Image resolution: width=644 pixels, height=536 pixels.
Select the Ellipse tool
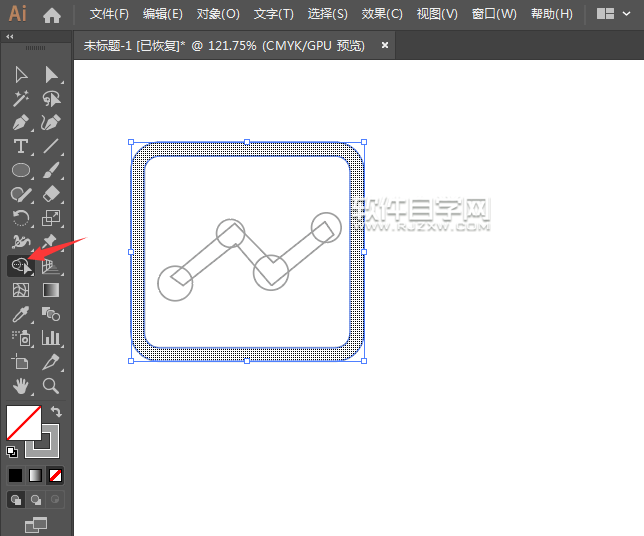click(21, 170)
